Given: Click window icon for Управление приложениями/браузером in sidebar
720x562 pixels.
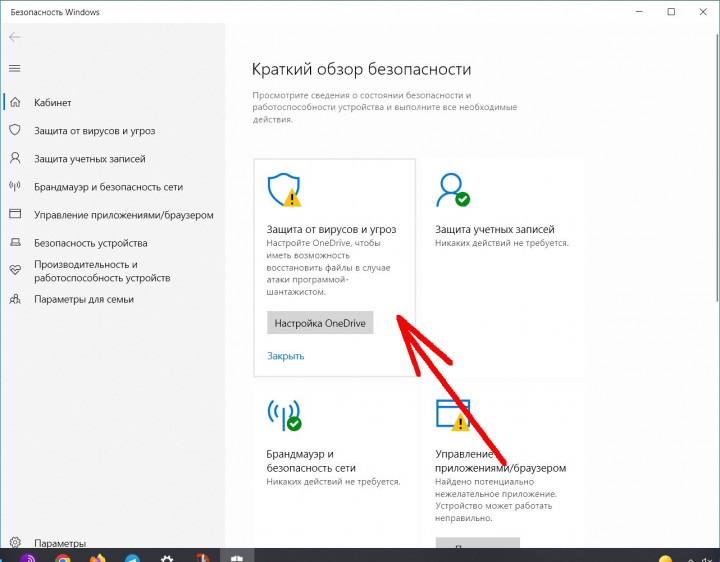Looking at the screenshot, I should click(x=15, y=214).
